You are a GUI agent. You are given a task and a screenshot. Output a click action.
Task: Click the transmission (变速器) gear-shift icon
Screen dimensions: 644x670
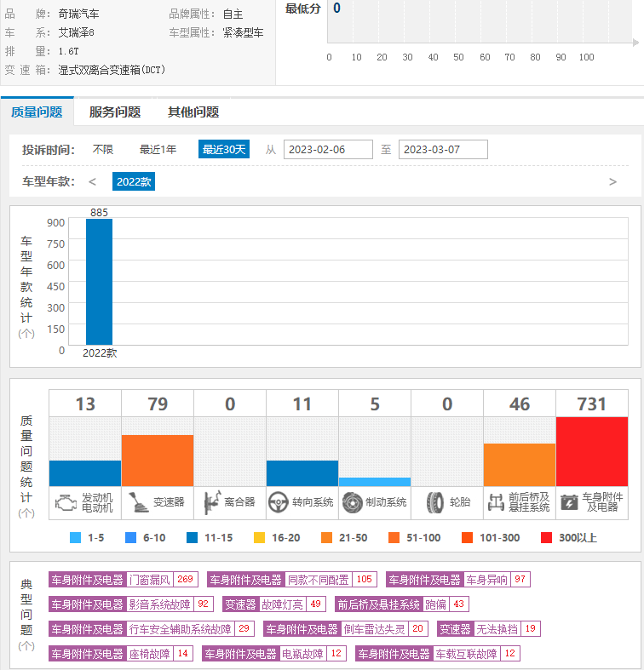[136, 502]
